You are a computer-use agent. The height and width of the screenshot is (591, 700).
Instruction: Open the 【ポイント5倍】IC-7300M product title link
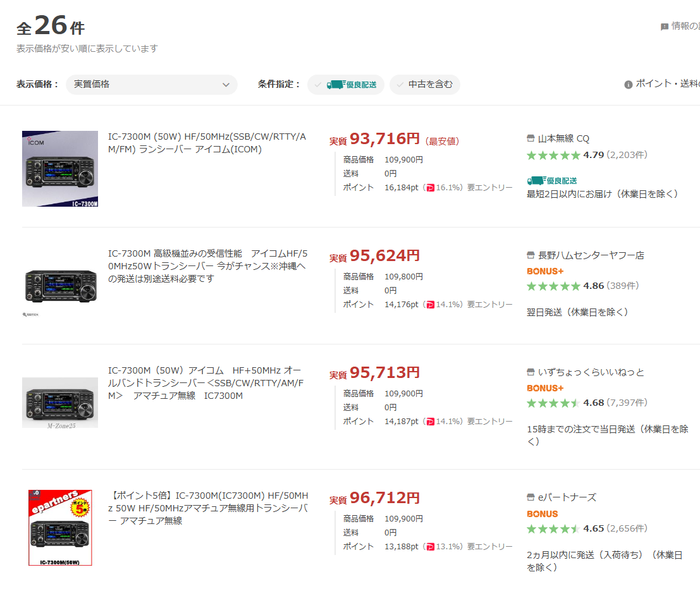[208, 508]
